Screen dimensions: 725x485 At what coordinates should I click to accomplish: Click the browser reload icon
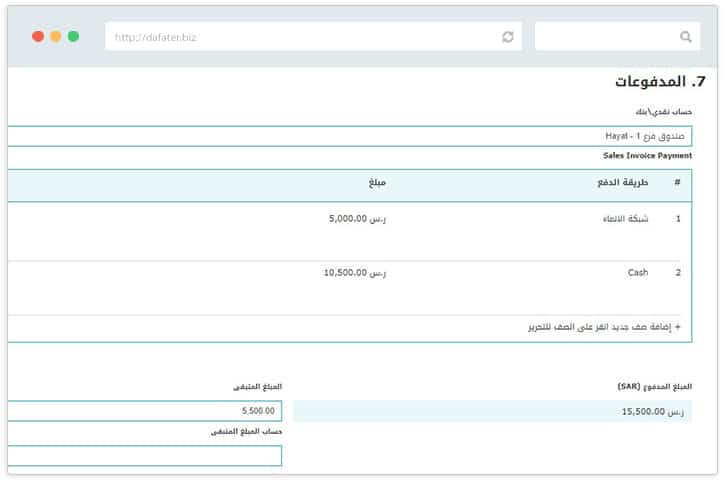[x=508, y=37]
